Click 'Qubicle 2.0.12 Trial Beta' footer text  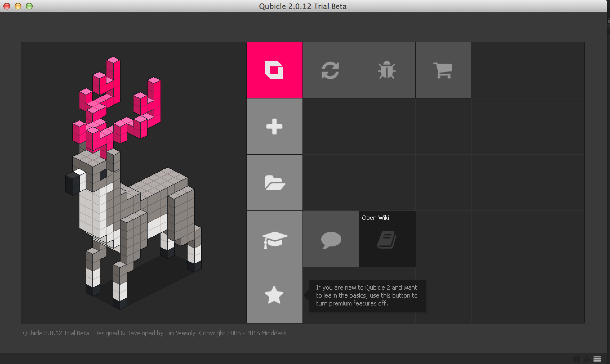click(56, 333)
